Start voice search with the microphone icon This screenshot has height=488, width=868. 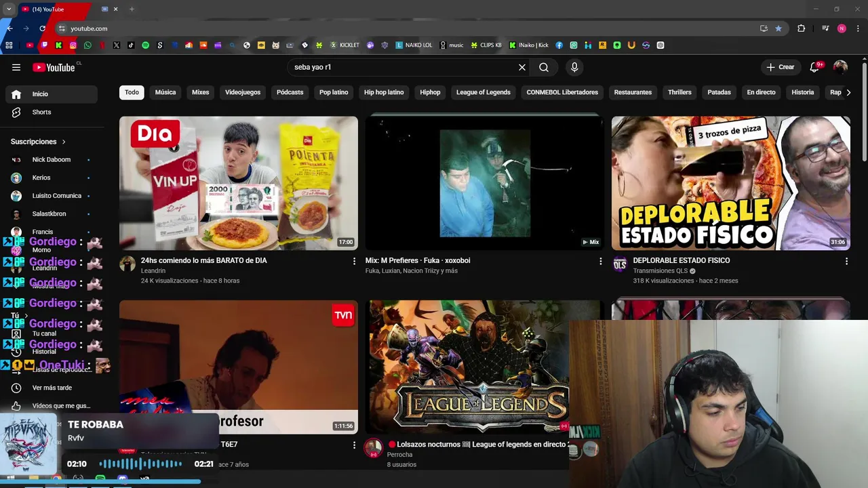(x=574, y=67)
